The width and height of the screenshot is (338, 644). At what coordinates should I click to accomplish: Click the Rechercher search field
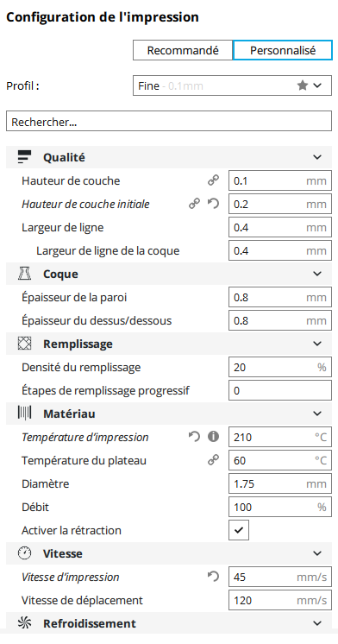tap(169, 122)
